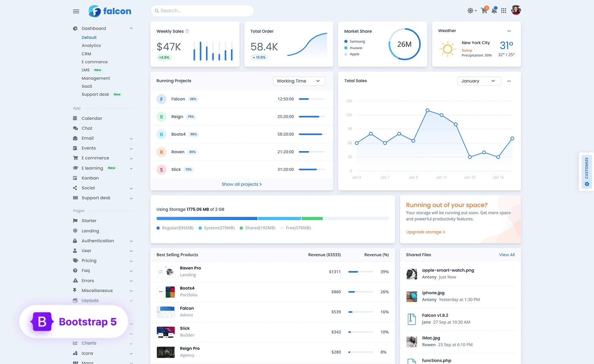The height and width of the screenshot is (364, 594).
Task: Click the Show all projects link
Action: [242, 184]
